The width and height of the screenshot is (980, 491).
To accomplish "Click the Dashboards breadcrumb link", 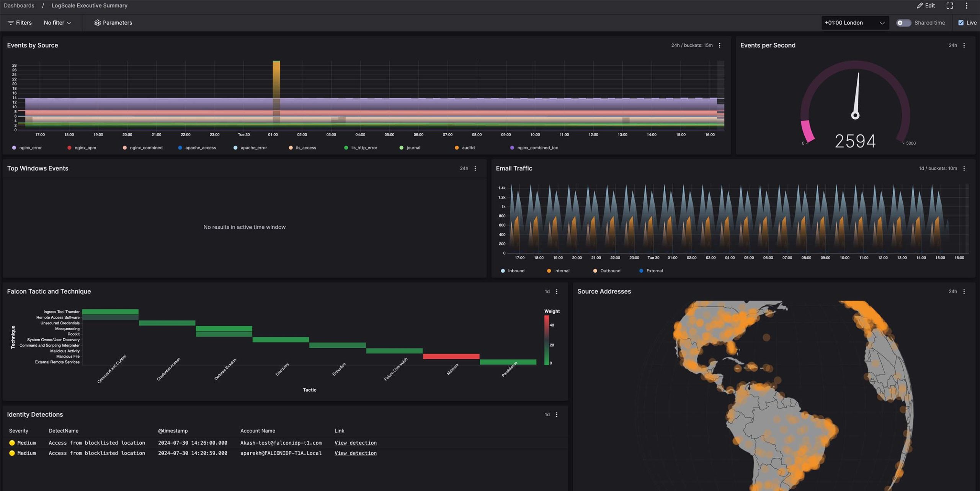I will click(x=19, y=5).
